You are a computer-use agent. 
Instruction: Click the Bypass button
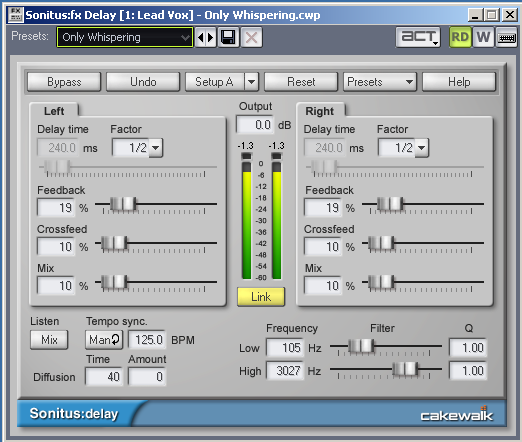[x=64, y=82]
